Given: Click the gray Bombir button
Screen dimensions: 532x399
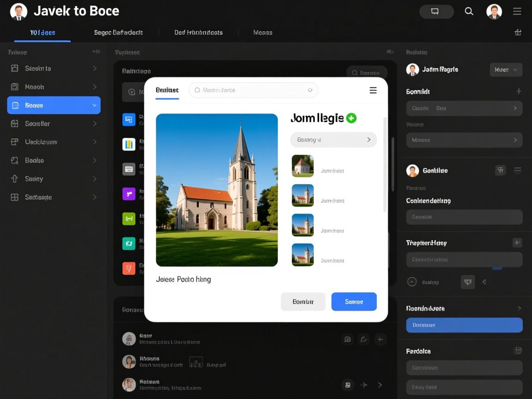Looking at the screenshot, I should click(x=303, y=302).
